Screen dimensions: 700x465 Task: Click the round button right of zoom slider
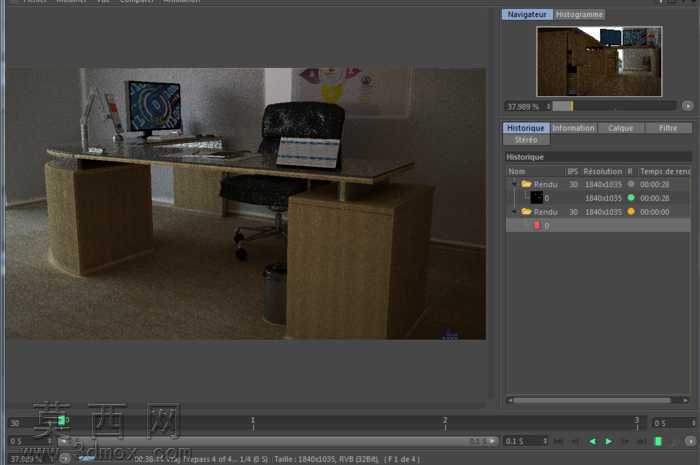point(687,106)
